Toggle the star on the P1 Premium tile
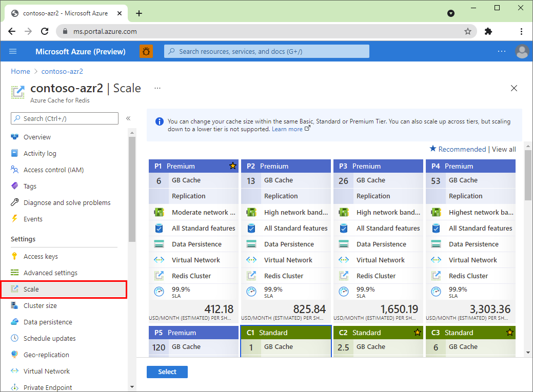Viewport: 533px width, 392px height. coord(232,166)
